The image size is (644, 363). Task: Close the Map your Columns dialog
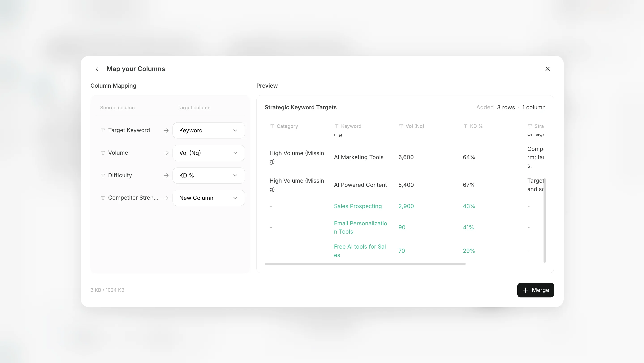point(548,69)
